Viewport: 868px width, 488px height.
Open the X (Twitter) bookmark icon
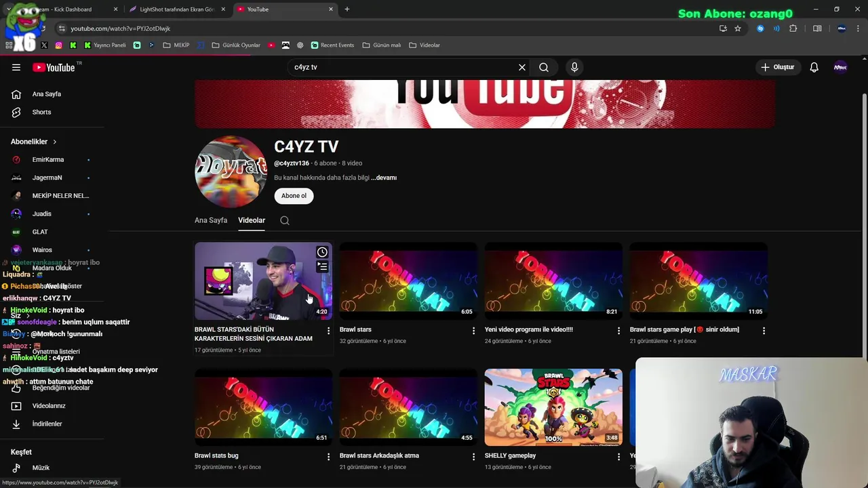coord(44,45)
